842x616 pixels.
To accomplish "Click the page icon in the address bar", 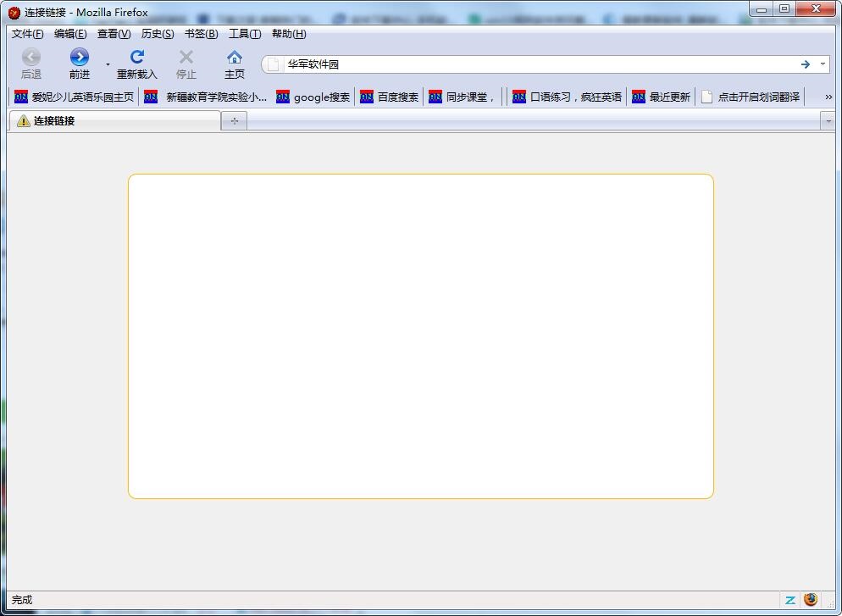I will 274,64.
